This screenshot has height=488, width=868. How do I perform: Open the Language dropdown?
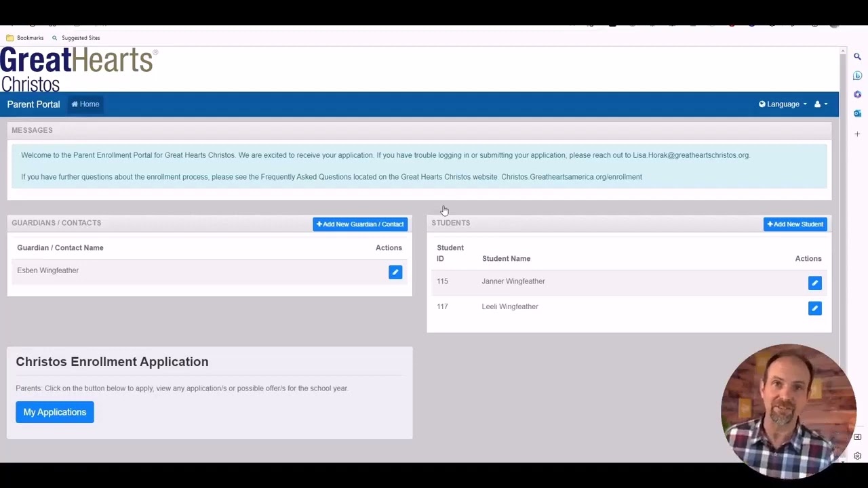pyautogui.click(x=783, y=104)
